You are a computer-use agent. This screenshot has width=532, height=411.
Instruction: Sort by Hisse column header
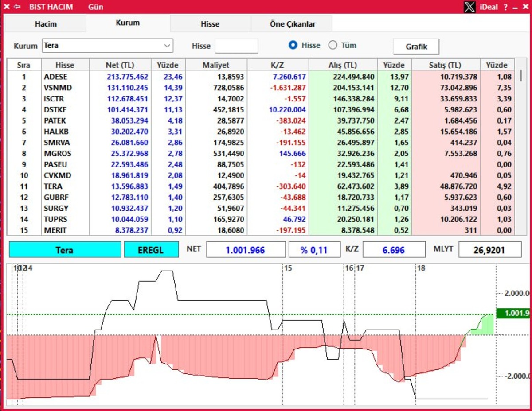click(65, 65)
